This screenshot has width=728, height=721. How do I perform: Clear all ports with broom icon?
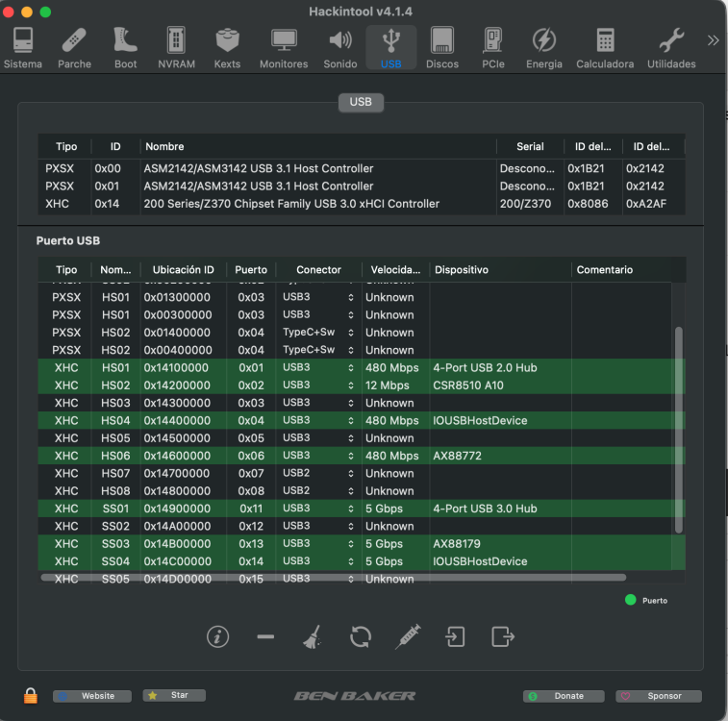coord(313,636)
